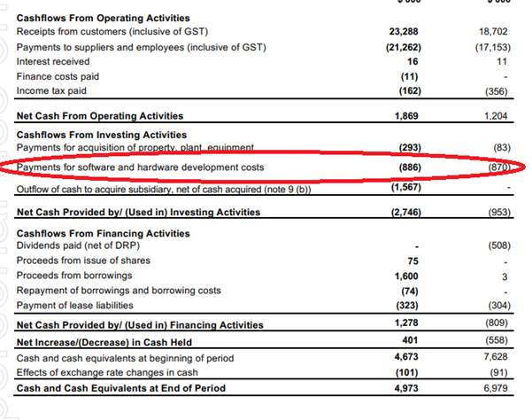This screenshot has width=532, height=420.
Task: Select 'Proceeds from borrowings' label
Action: 74,276
